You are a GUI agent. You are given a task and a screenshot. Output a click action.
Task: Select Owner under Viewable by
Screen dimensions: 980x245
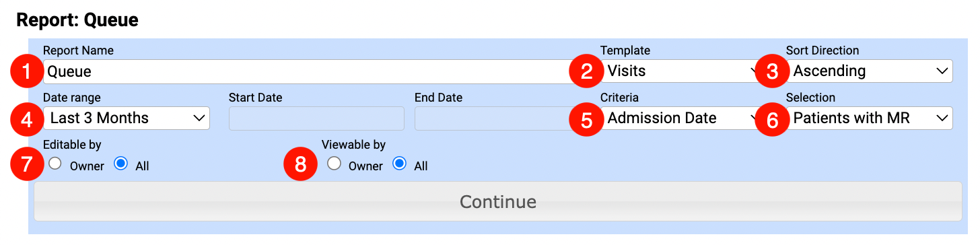click(x=334, y=164)
